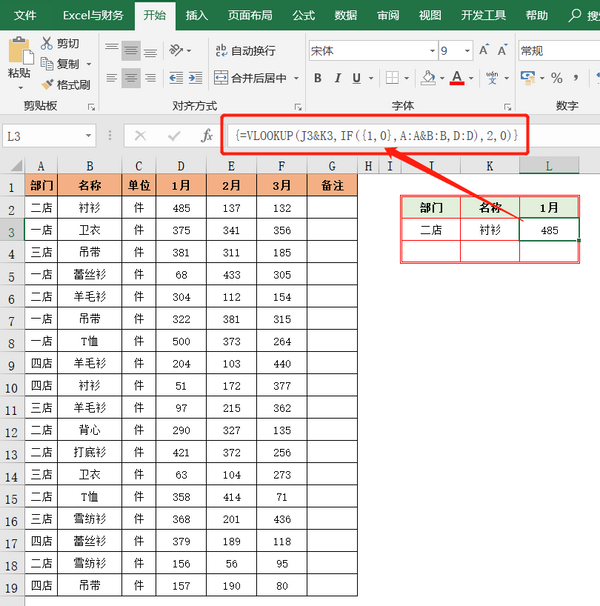Image resolution: width=600 pixels, height=606 pixels.
Task: Apply bottom vertical alignment
Action: (x=150, y=51)
